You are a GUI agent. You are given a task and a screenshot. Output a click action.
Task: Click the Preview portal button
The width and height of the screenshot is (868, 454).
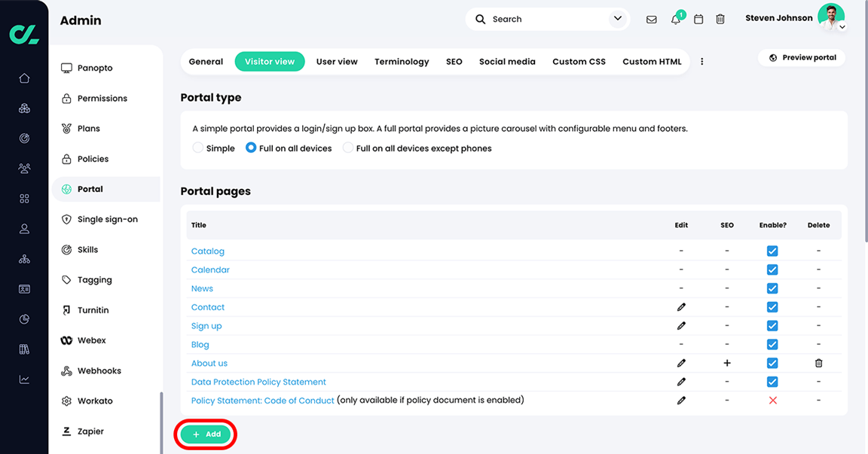[x=802, y=57]
